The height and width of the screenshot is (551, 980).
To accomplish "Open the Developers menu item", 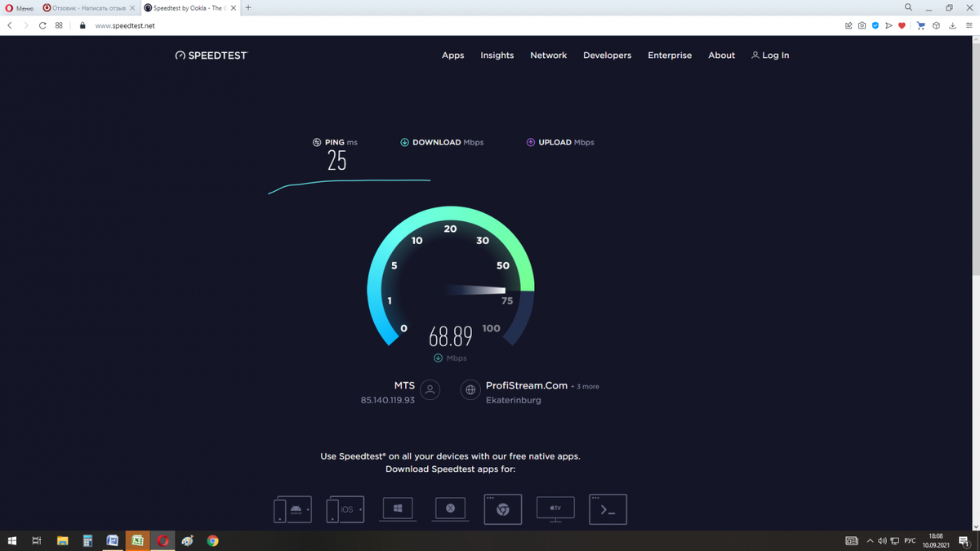I will [x=607, y=56].
